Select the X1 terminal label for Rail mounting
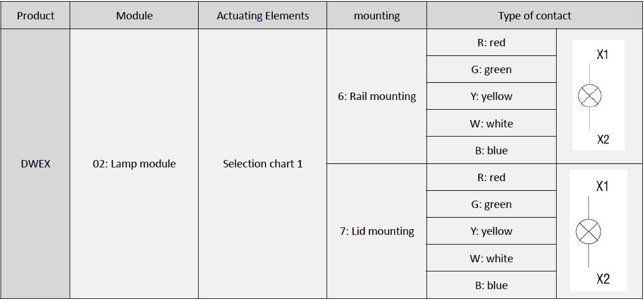The width and height of the screenshot is (644, 300). [x=602, y=55]
